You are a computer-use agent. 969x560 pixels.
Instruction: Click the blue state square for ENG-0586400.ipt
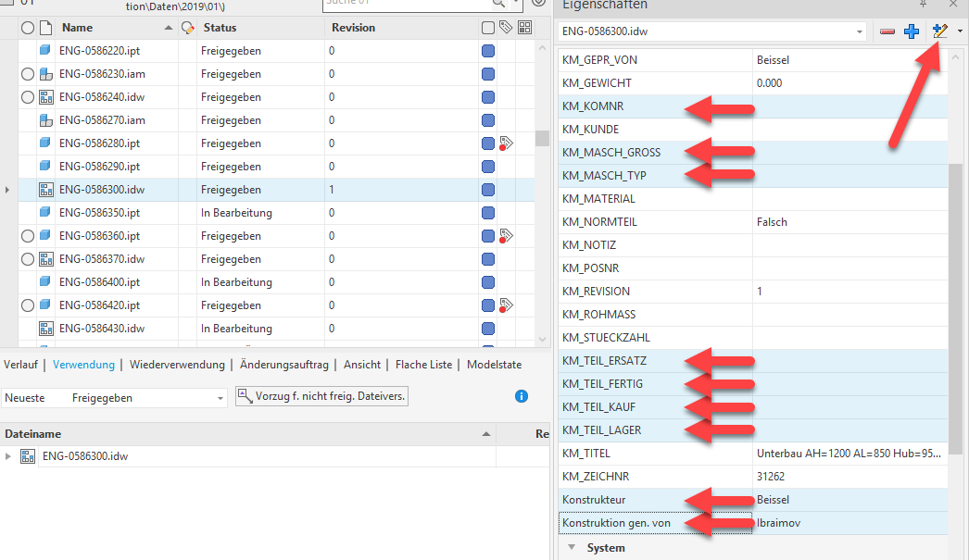(x=488, y=282)
